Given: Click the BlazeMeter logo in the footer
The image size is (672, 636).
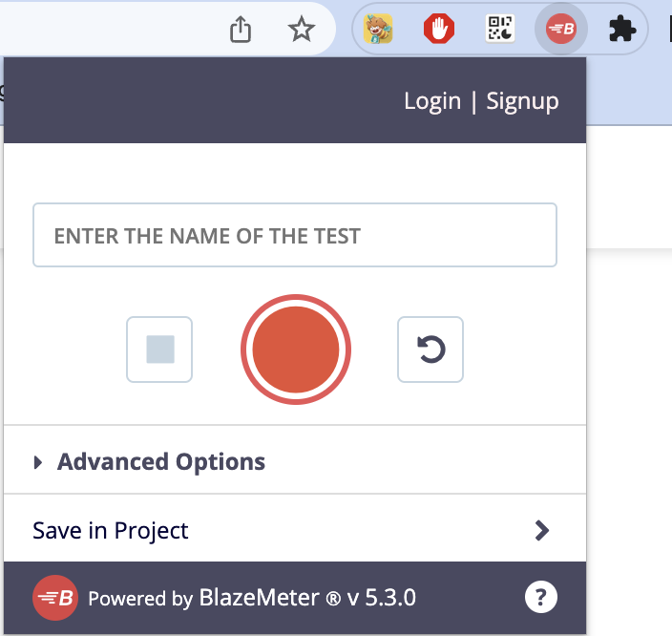Looking at the screenshot, I should [55, 599].
